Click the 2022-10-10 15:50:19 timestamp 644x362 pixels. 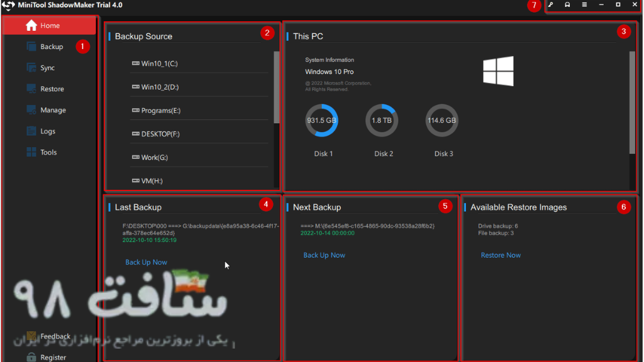pos(150,240)
